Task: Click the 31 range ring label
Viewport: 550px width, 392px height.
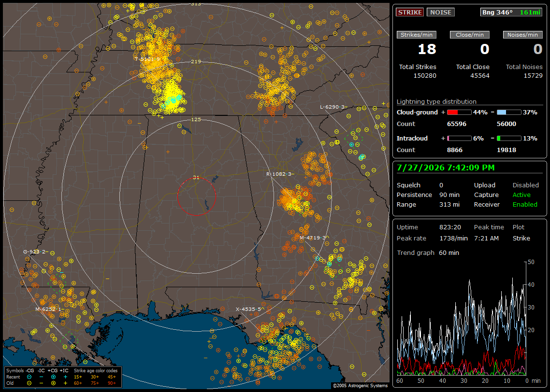Action: (196, 177)
